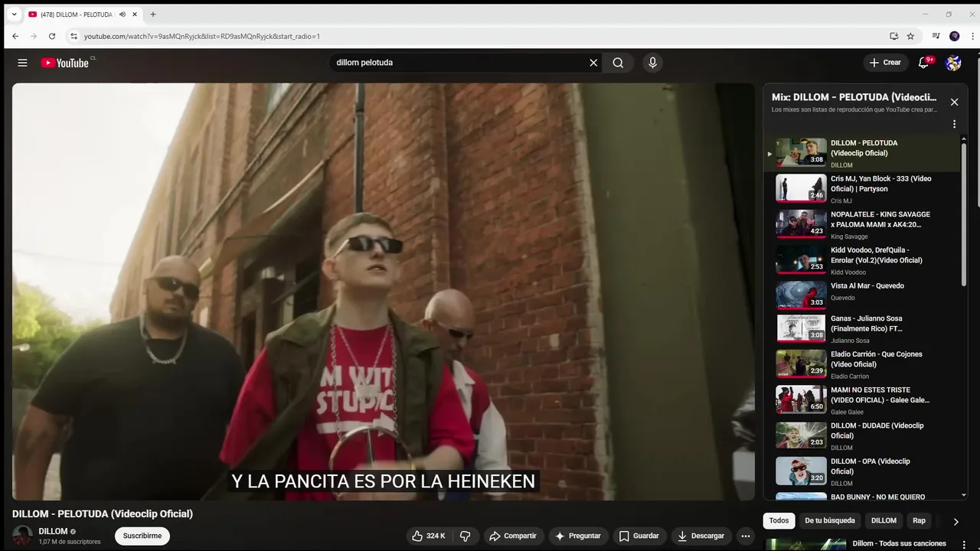
Task: Click the video player to pause
Action: 383,292
